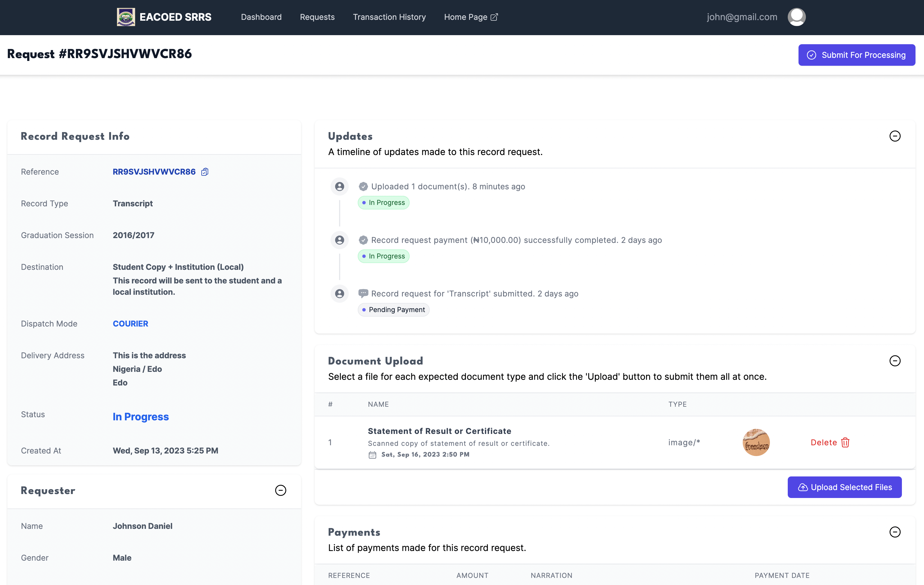Click Upload Selected Files button

844,487
